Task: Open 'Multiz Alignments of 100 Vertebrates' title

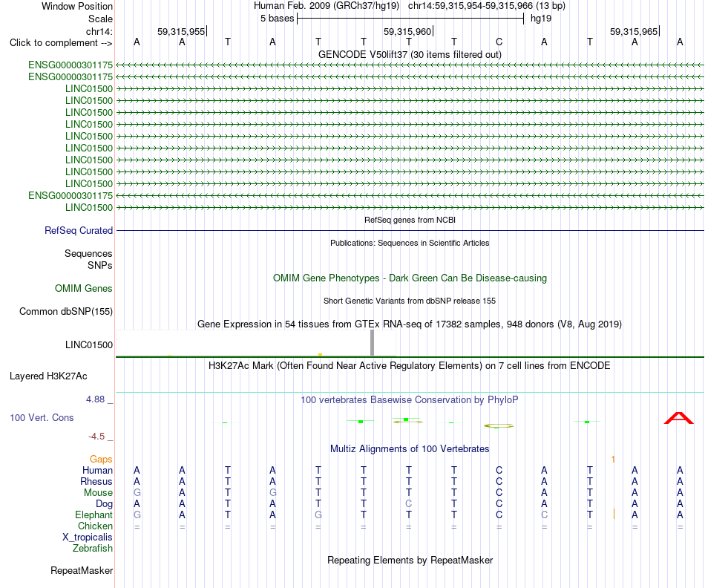Action: tap(410, 449)
